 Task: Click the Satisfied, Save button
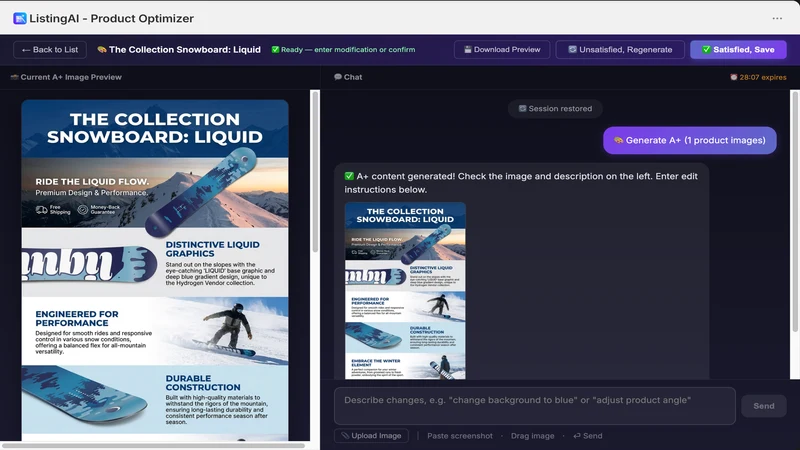click(x=738, y=49)
